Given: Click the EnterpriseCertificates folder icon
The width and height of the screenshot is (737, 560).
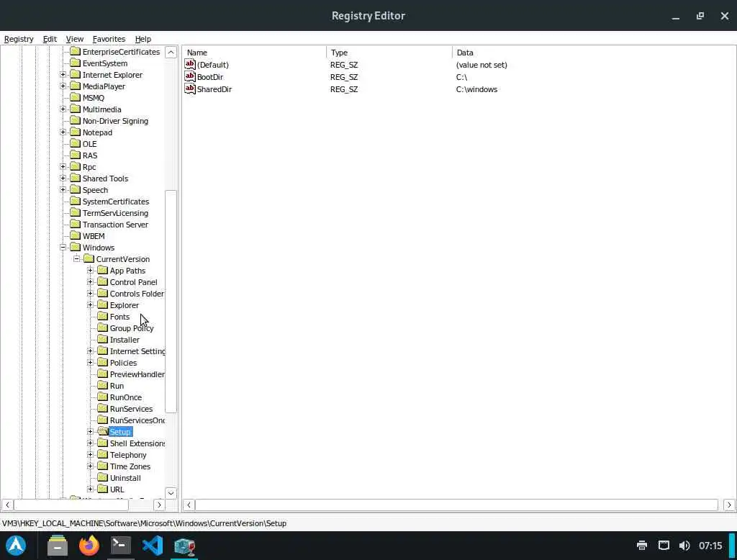Looking at the screenshot, I should pyautogui.click(x=75, y=51).
